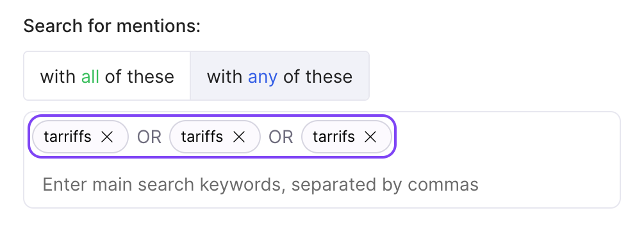Click the OR between tarriffs and tariffs

[149, 137]
